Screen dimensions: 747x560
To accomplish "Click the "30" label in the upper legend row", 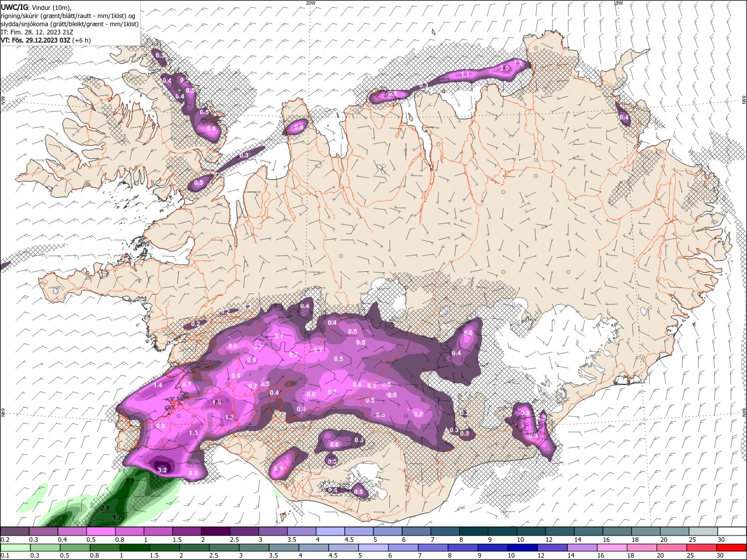I will tap(721, 540).
